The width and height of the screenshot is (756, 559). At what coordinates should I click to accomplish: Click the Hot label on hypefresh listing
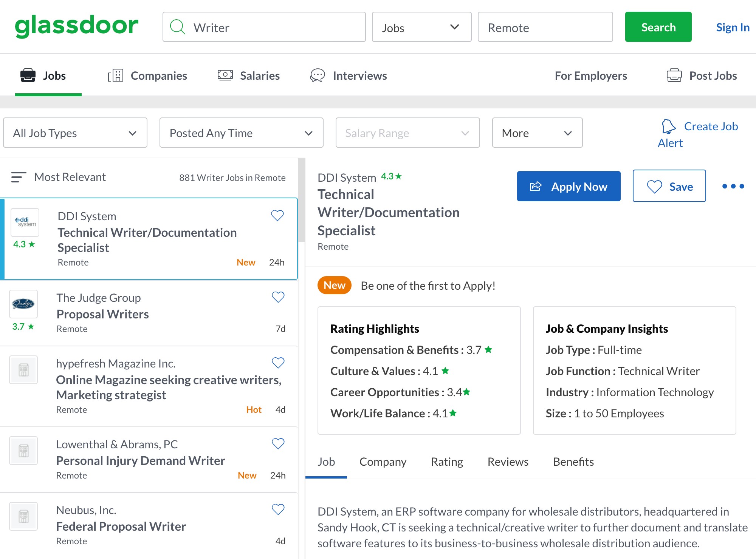[x=254, y=409]
